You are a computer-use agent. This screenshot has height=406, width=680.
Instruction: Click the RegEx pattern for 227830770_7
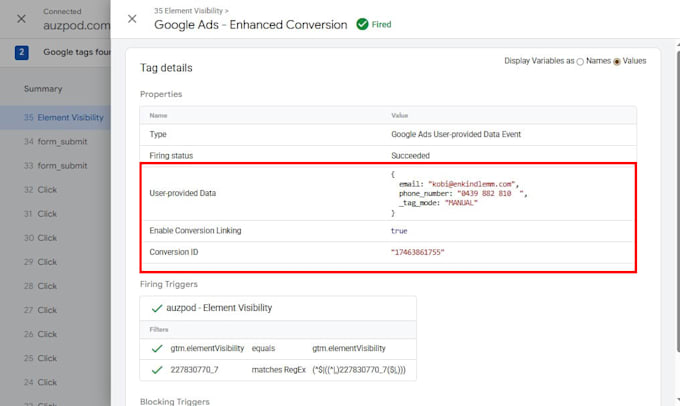pos(359,370)
